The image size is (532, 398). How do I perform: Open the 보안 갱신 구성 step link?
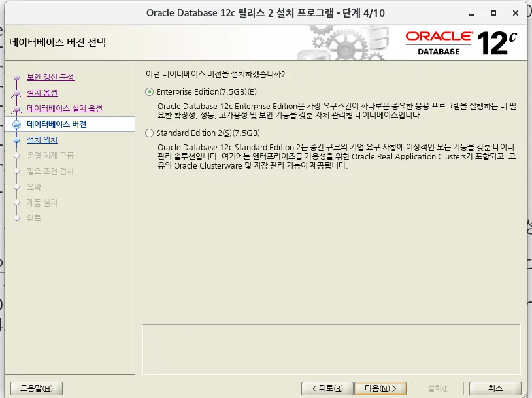[x=50, y=77]
